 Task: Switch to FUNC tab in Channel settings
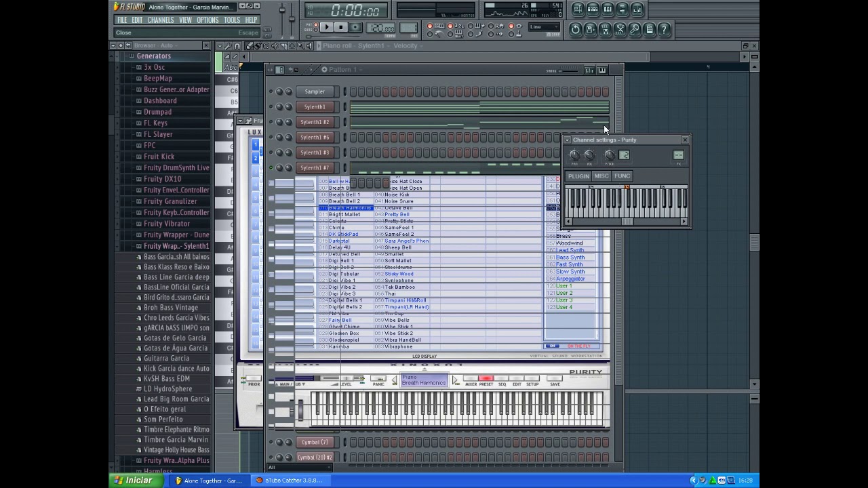point(622,176)
